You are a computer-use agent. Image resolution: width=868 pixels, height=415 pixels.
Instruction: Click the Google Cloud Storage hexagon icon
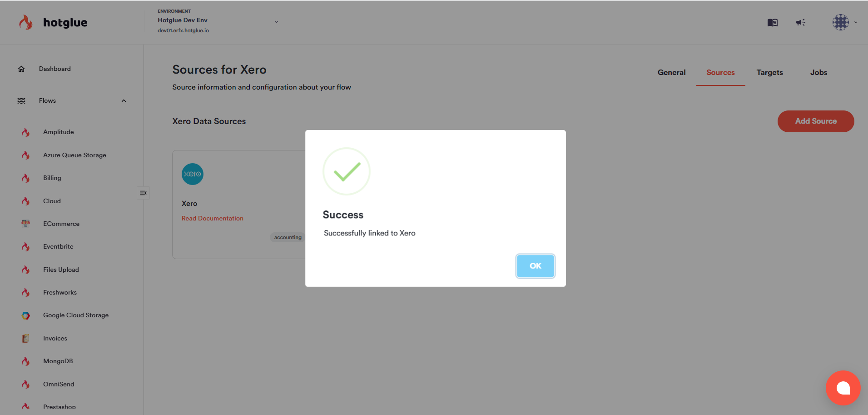[26, 315]
